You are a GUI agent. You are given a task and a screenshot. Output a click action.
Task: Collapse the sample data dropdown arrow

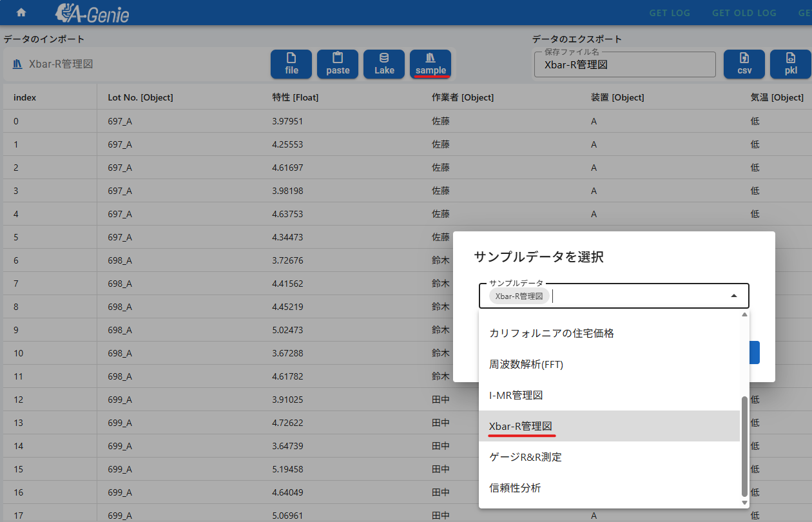point(733,296)
